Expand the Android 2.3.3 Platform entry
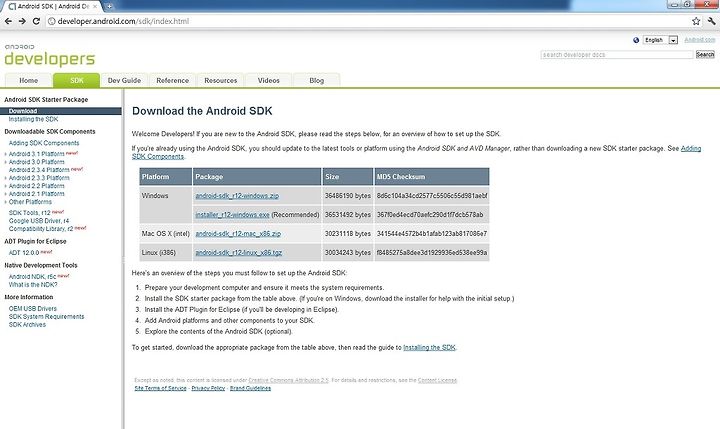The width and height of the screenshot is (720, 429). click(x=6, y=178)
